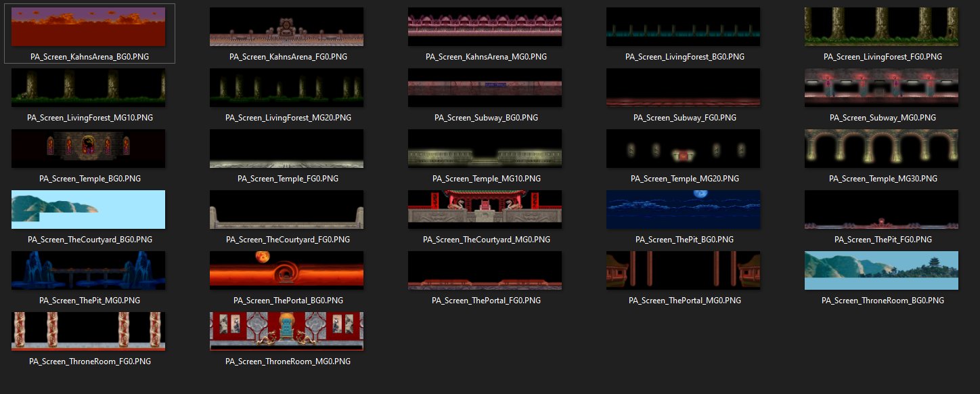The height and width of the screenshot is (394, 980).
Task: Select the ThePortal_BG0 thumbnail image
Action: [x=287, y=271]
